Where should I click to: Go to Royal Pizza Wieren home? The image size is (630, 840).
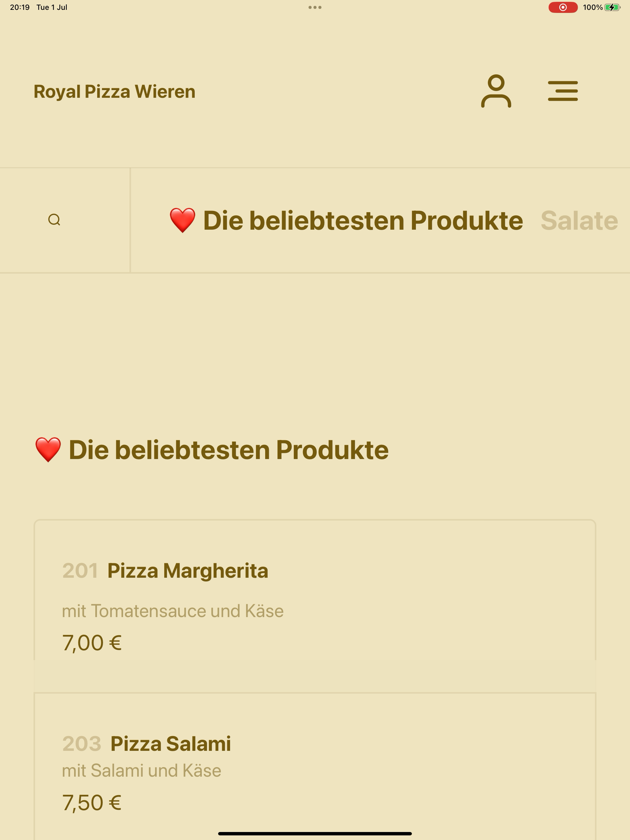(114, 92)
